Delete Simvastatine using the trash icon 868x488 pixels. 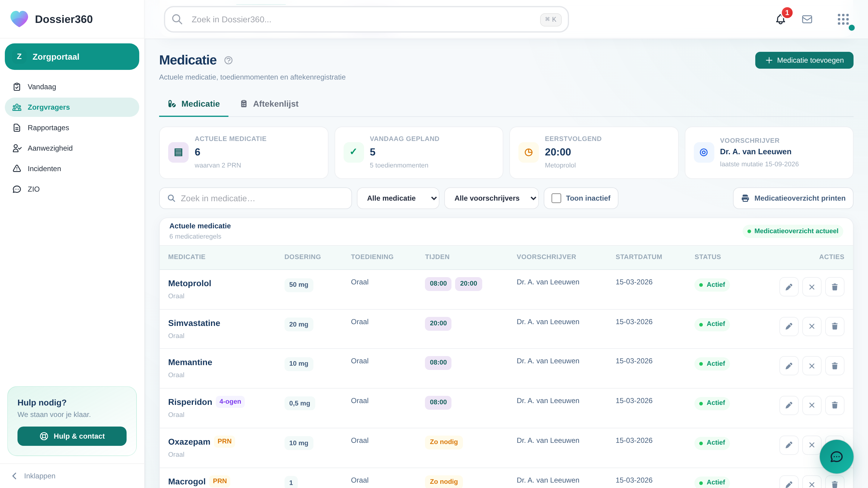coord(835,326)
